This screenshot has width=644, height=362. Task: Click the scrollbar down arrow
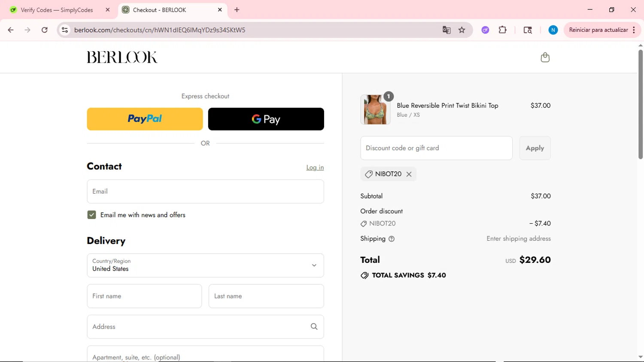coord(640,357)
